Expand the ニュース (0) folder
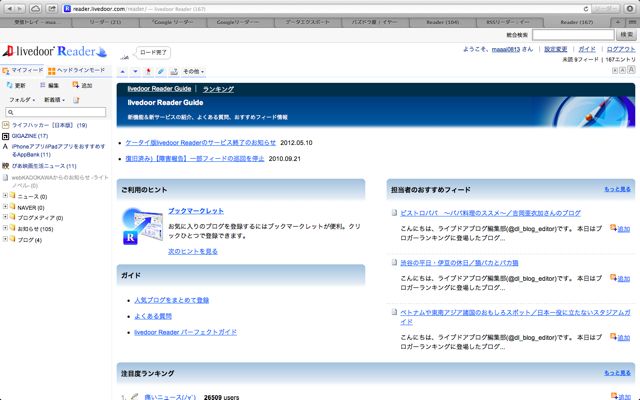Screen dimensions: 640x400 pos(5,196)
